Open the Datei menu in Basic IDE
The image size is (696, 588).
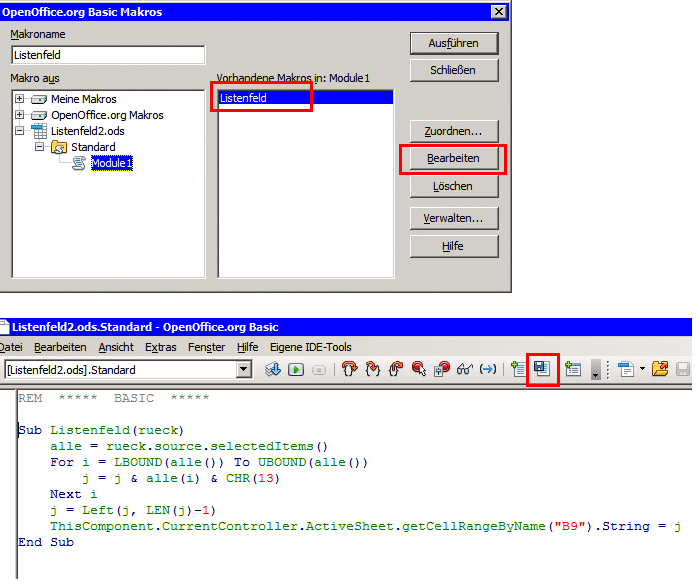click(11, 347)
